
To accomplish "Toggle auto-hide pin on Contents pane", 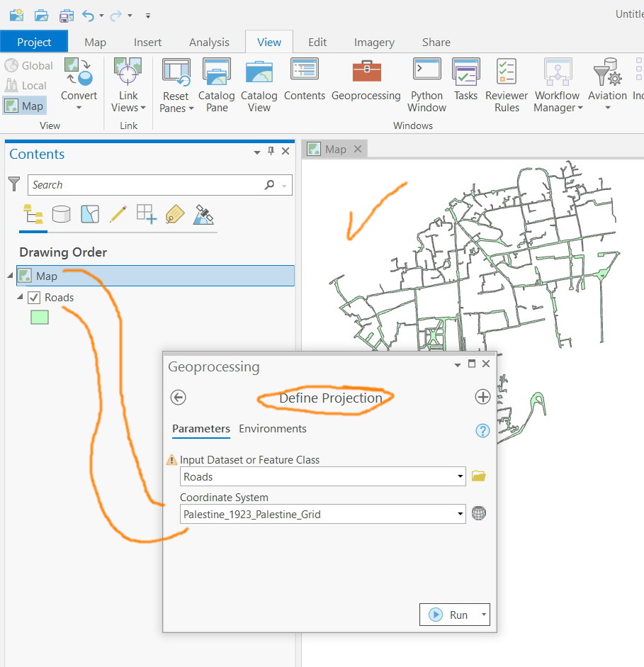I will pos(271,151).
